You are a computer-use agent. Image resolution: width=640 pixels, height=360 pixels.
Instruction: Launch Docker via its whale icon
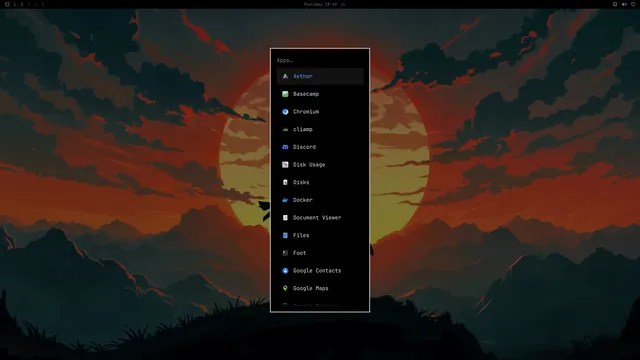[285, 200]
